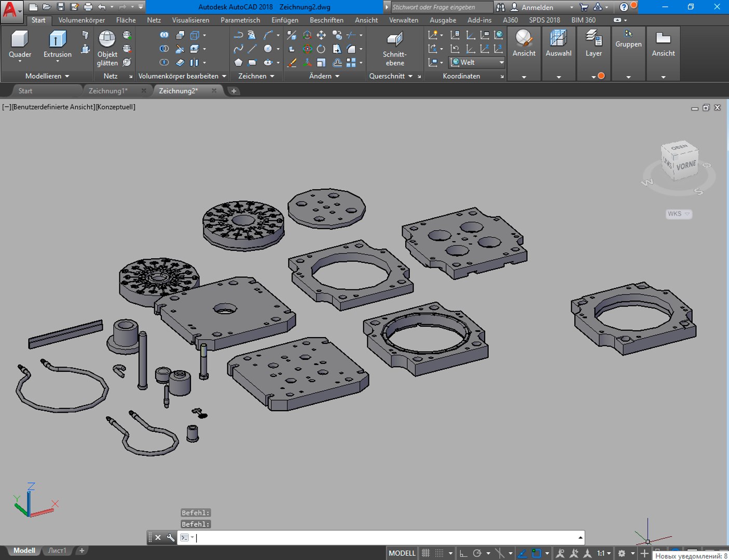Click the undo arrow in quick access toolbar

pyautogui.click(x=102, y=7)
